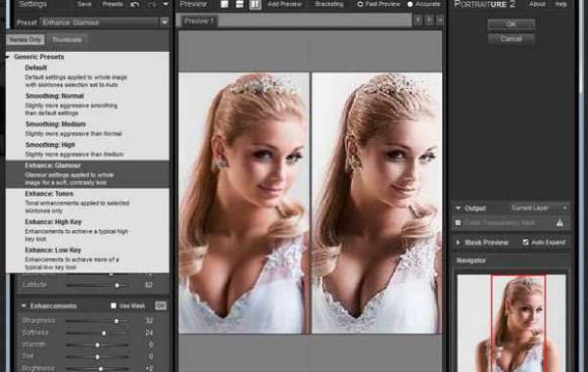Click the right processed preview image
The width and height of the screenshot is (588, 372).
coord(377,203)
